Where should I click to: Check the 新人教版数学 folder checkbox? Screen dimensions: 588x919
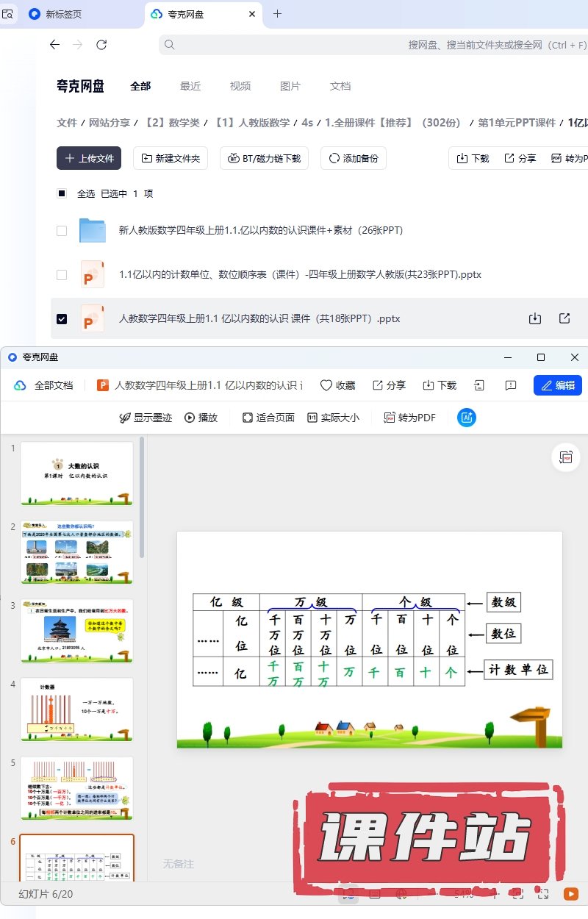(62, 231)
